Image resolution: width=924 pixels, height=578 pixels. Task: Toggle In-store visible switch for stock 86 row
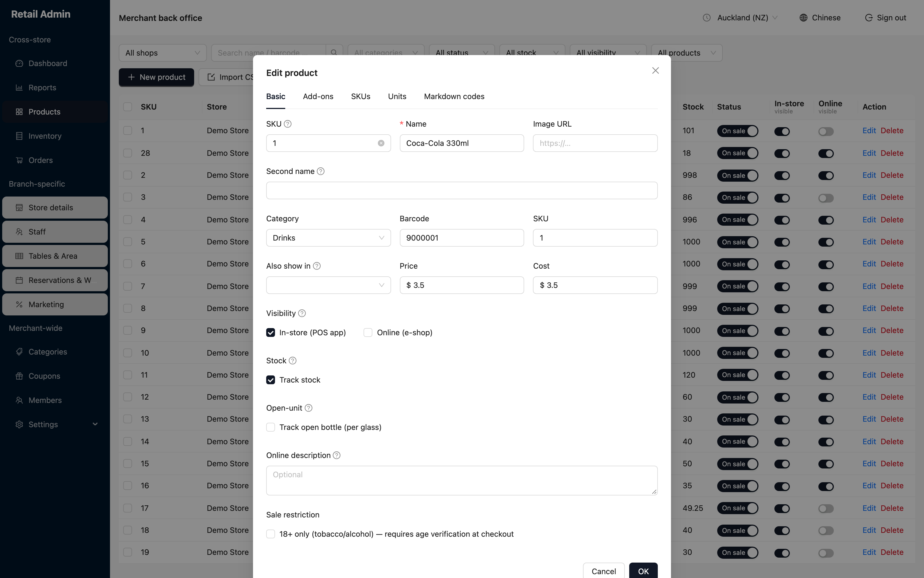click(x=782, y=198)
